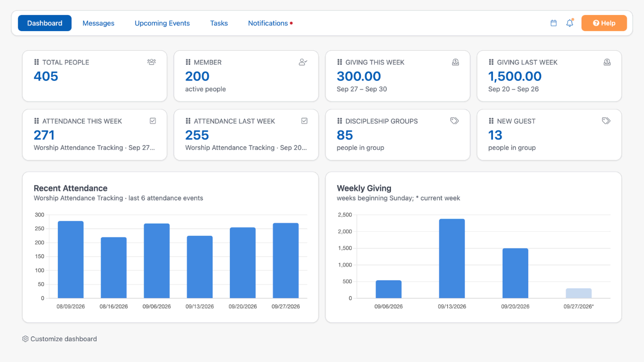644x362 pixels.
Task: Grab the drag handle on Attendance This Week card
Action: pyautogui.click(x=36, y=121)
